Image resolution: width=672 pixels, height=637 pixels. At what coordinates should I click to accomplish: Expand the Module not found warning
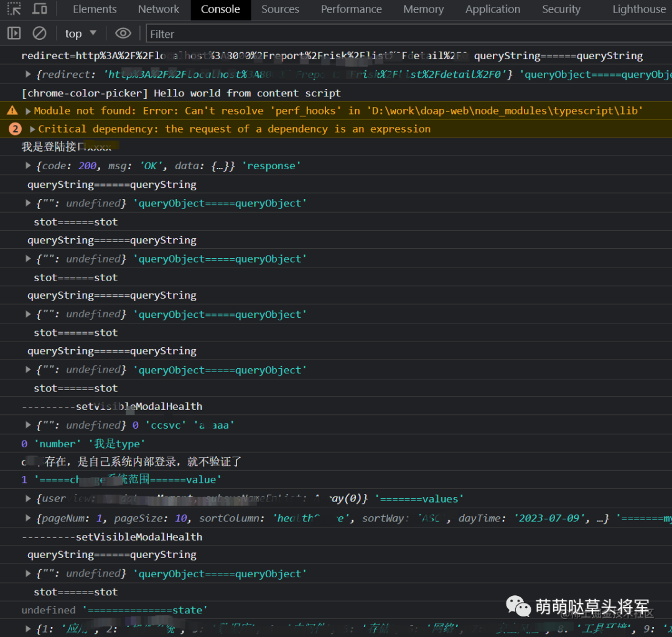(28, 111)
